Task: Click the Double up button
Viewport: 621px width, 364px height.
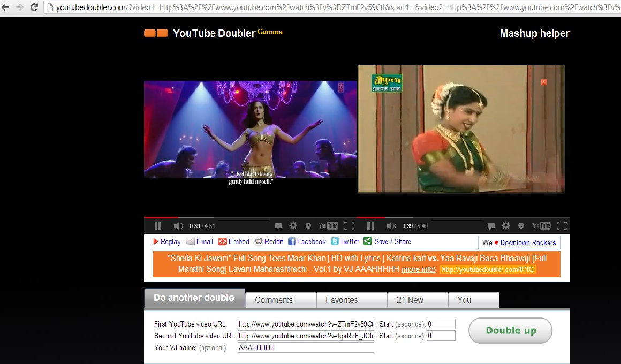Action: coord(511,330)
